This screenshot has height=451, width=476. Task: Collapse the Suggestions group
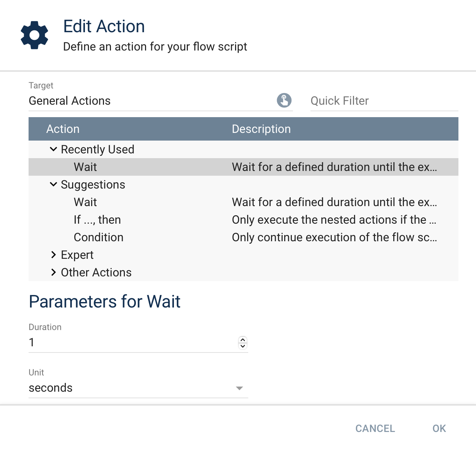click(53, 184)
